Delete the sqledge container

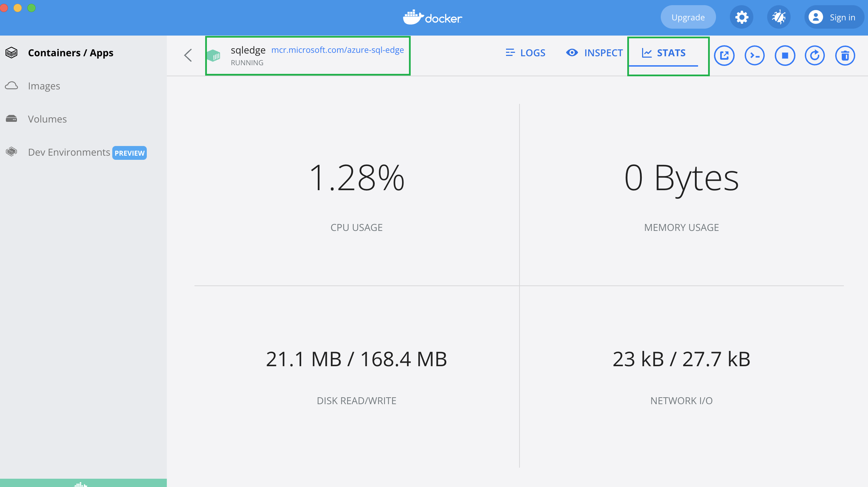(845, 55)
